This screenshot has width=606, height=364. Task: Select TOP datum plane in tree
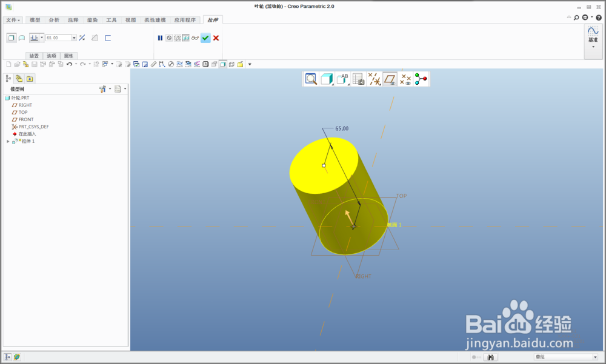pyautogui.click(x=20, y=113)
